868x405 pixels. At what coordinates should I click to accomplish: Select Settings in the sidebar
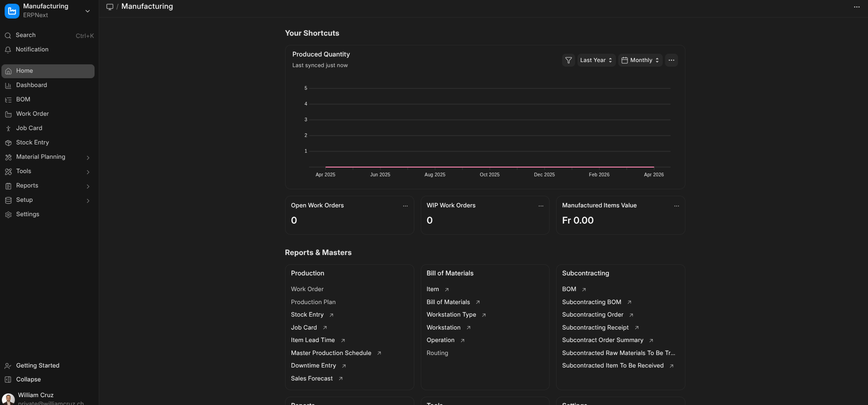[x=48, y=214]
